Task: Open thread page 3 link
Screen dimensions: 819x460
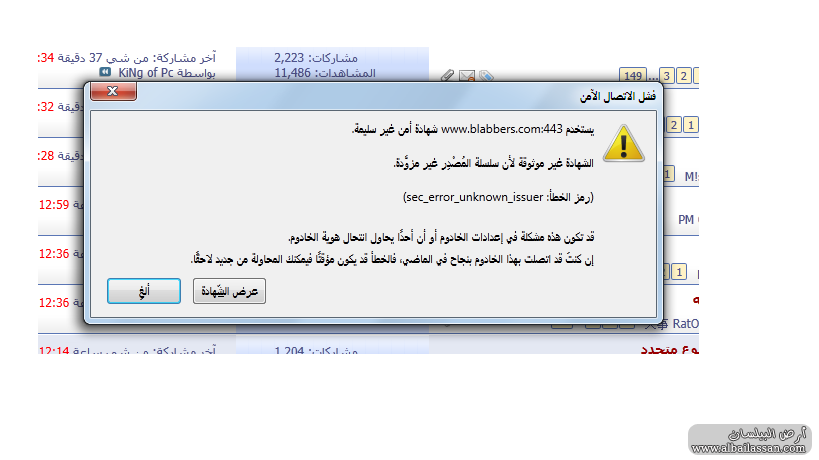Action: pyautogui.click(x=666, y=76)
